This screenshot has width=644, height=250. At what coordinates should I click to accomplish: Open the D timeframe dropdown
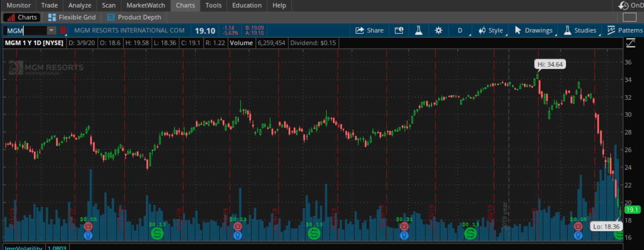click(x=460, y=31)
